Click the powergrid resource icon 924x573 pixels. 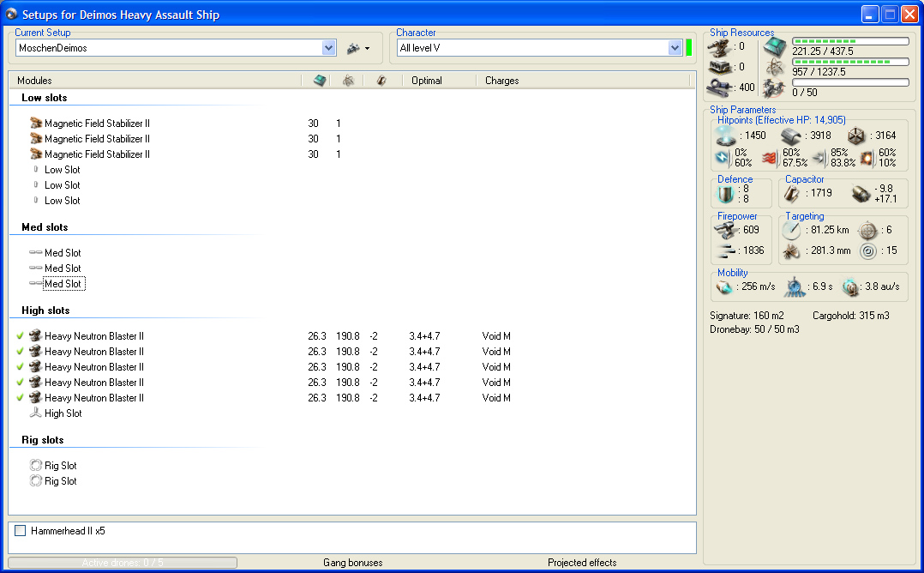(x=775, y=67)
